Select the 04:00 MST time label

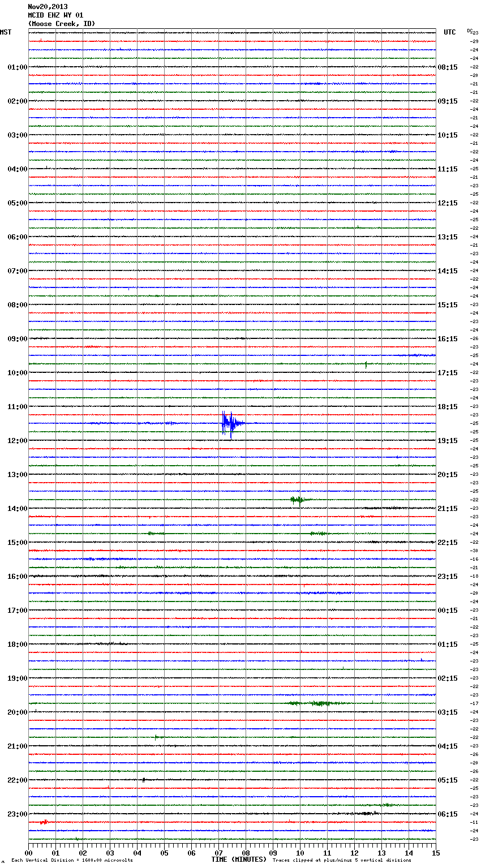tap(18, 169)
